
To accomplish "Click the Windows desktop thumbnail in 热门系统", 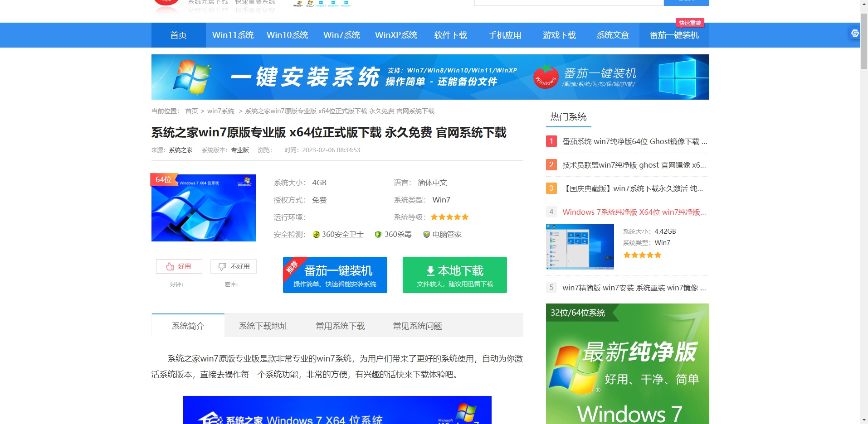I will [x=580, y=247].
